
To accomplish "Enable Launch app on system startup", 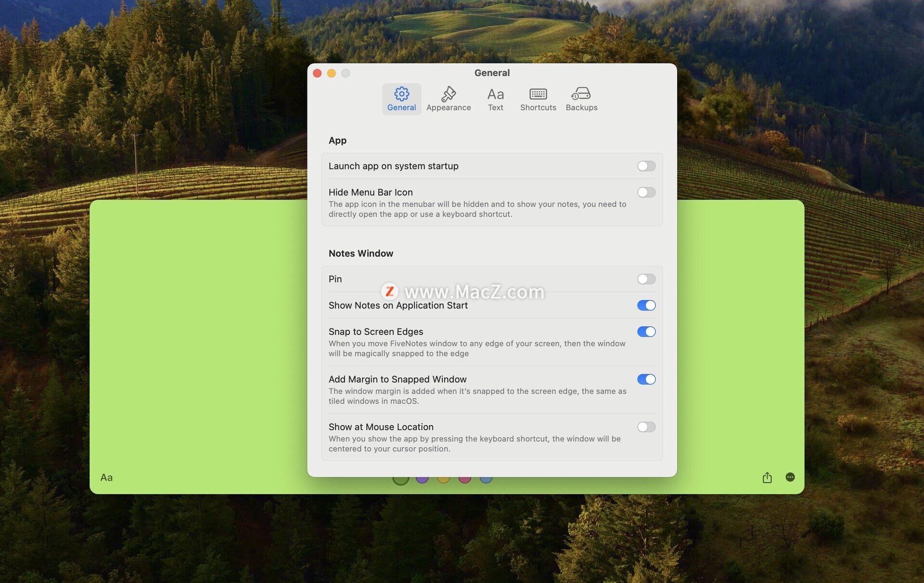I will tap(646, 166).
